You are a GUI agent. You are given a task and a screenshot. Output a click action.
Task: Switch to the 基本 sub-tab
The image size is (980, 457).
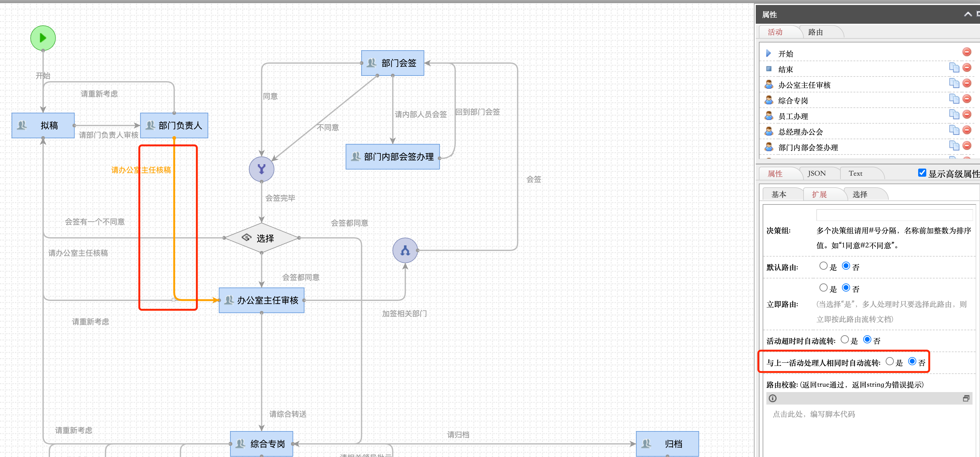pyautogui.click(x=778, y=194)
